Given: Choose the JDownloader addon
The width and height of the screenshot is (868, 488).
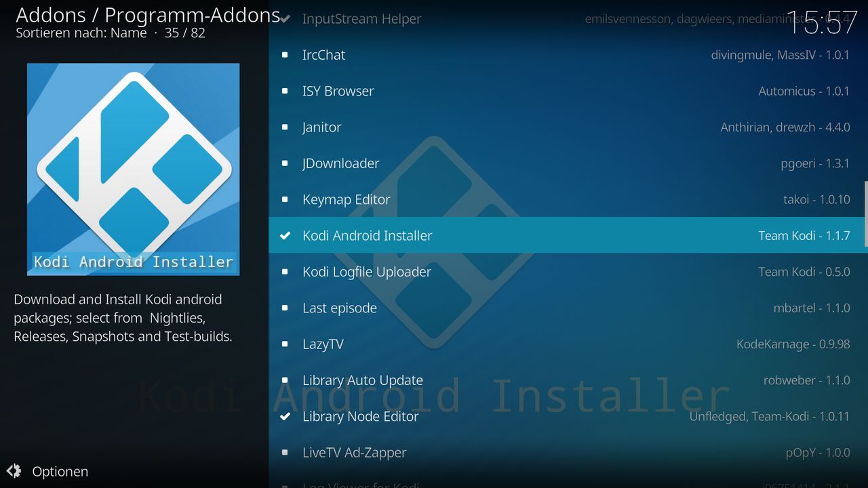Looking at the screenshot, I should (x=567, y=163).
